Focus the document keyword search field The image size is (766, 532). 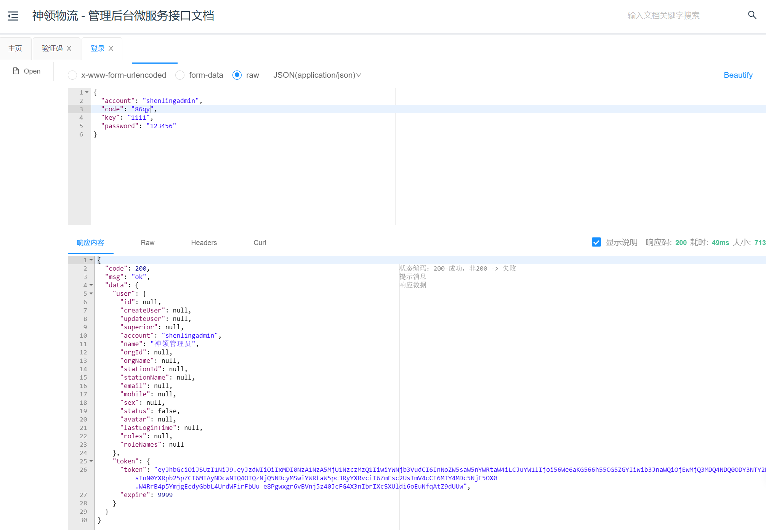pyautogui.click(x=687, y=16)
